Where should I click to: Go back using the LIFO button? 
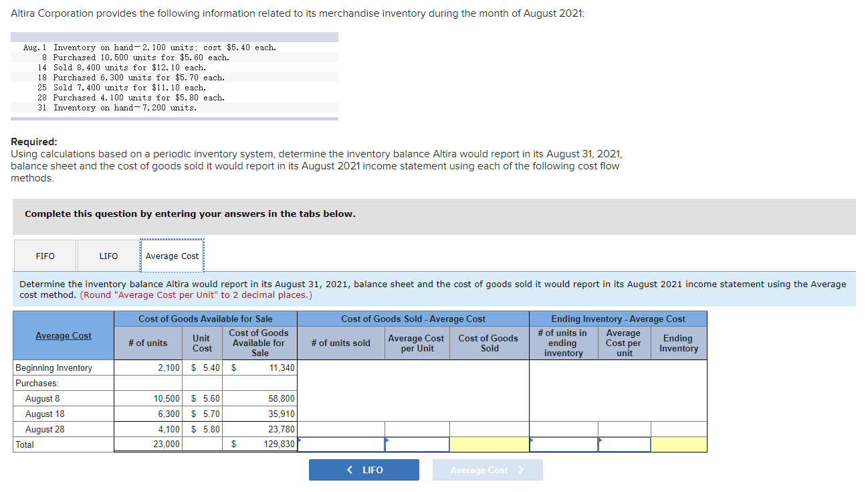tap(364, 470)
